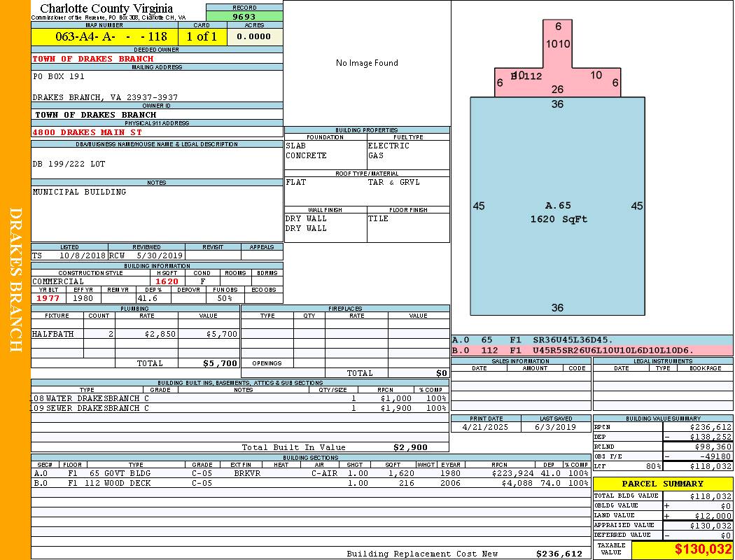Select the B.0 WOOD DECK section row
Viewport: 735px width, 560px height.
pos(310,483)
